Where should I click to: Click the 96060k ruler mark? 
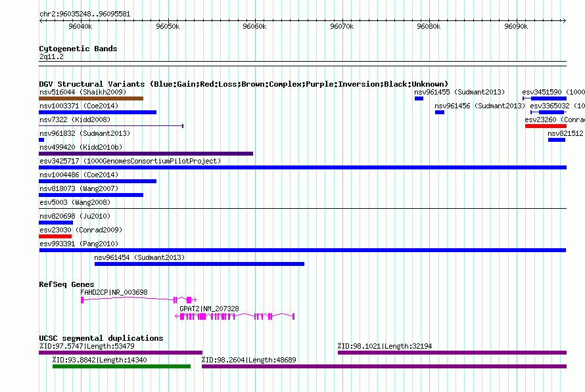coord(254,26)
